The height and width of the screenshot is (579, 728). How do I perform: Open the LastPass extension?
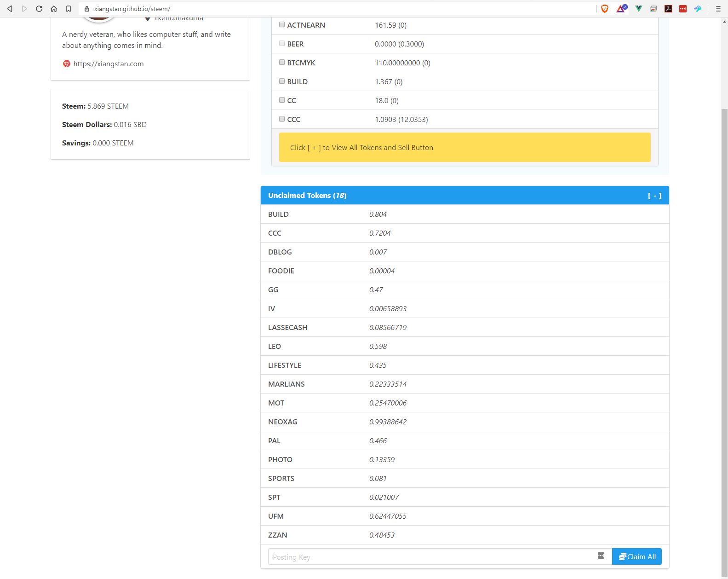point(683,9)
